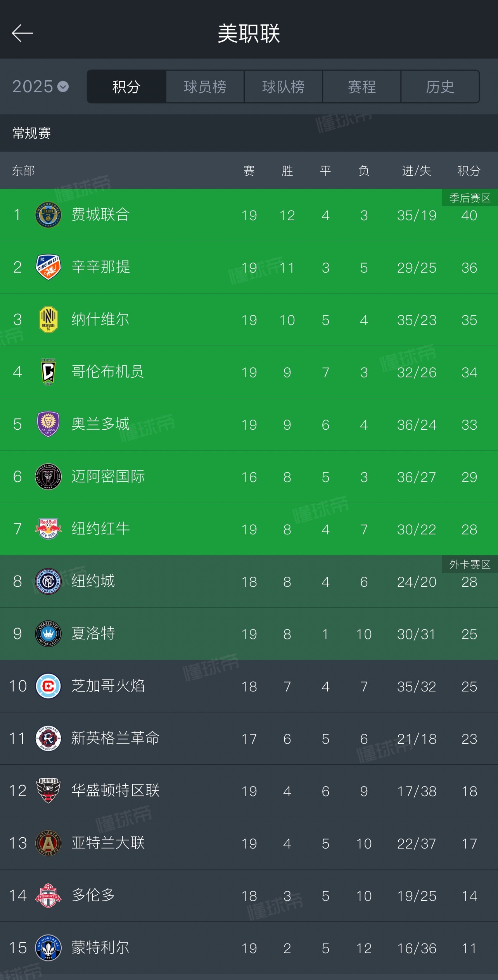Click the 季后赛区 label badge
Viewport: 498px width, 980px height.
pyautogui.click(x=470, y=198)
